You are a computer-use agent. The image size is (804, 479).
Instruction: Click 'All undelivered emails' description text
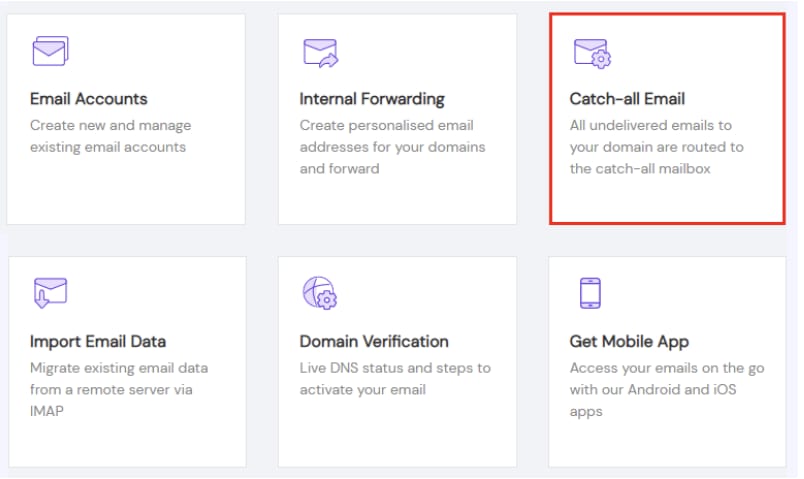pyautogui.click(x=656, y=147)
